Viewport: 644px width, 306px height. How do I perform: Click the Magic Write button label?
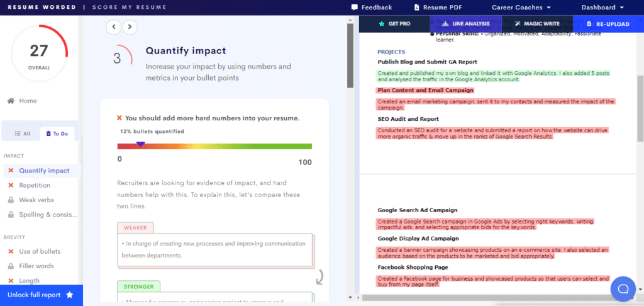click(x=541, y=24)
